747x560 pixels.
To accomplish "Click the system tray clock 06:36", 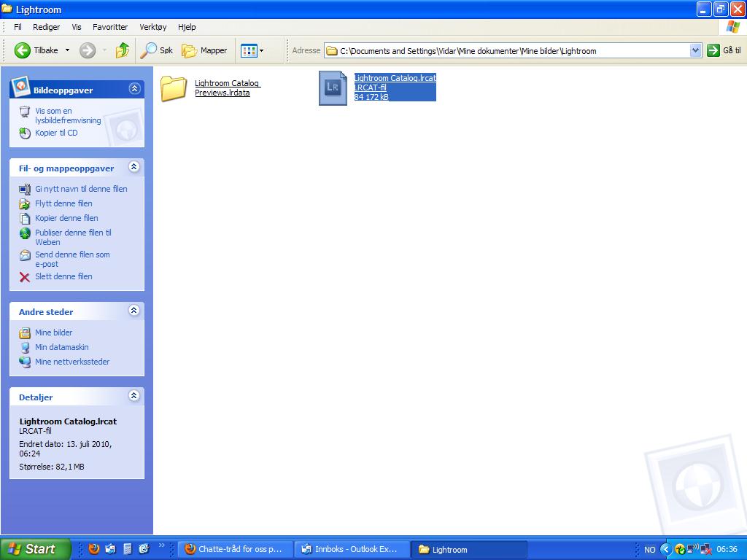I will click(x=727, y=549).
